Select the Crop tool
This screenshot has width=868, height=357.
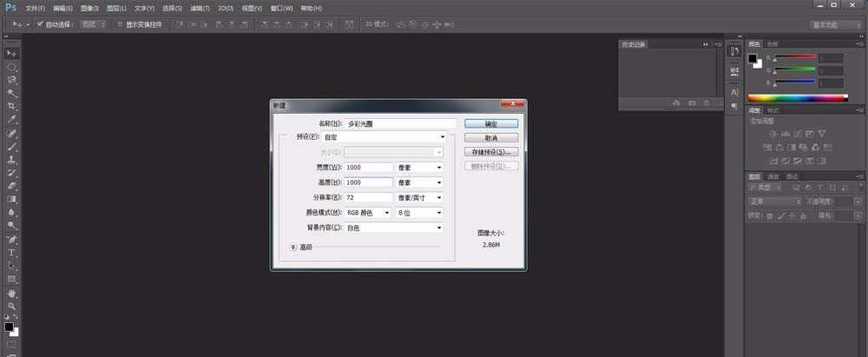(12, 106)
